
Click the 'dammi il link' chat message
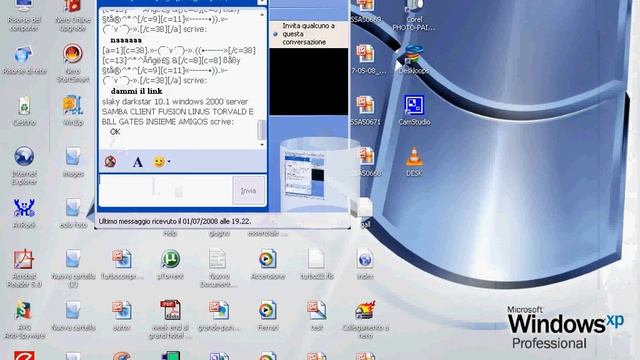pos(136,91)
